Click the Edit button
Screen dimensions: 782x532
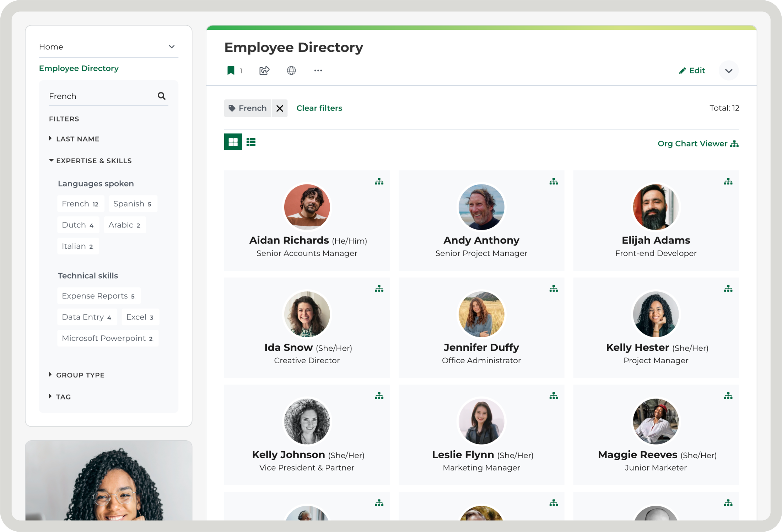click(x=692, y=71)
